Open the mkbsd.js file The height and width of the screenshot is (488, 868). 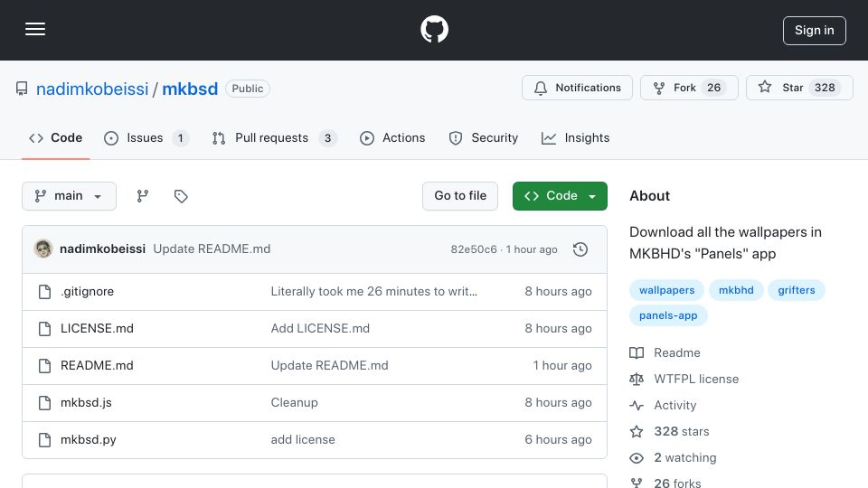coord(86,403)
